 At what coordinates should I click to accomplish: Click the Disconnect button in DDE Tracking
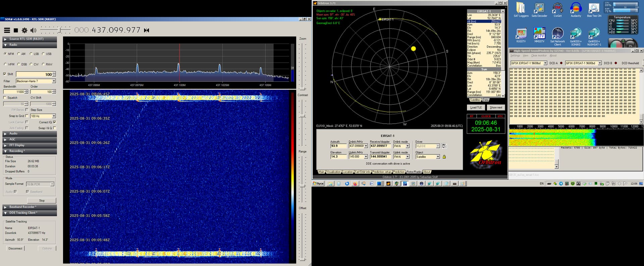[x=15, y=249]
